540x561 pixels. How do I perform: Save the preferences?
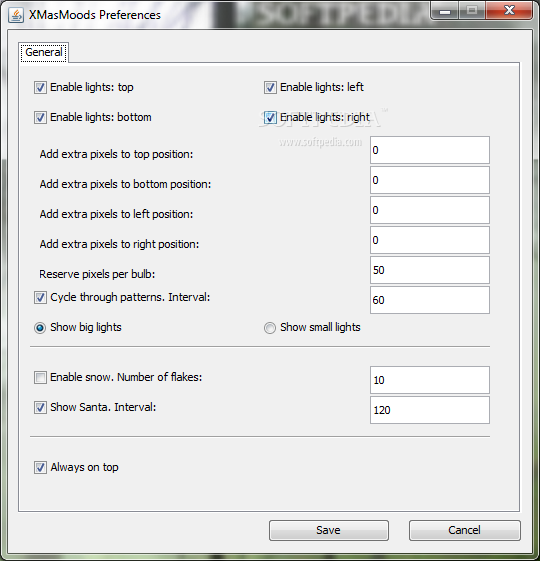click(x=329, y=530)
